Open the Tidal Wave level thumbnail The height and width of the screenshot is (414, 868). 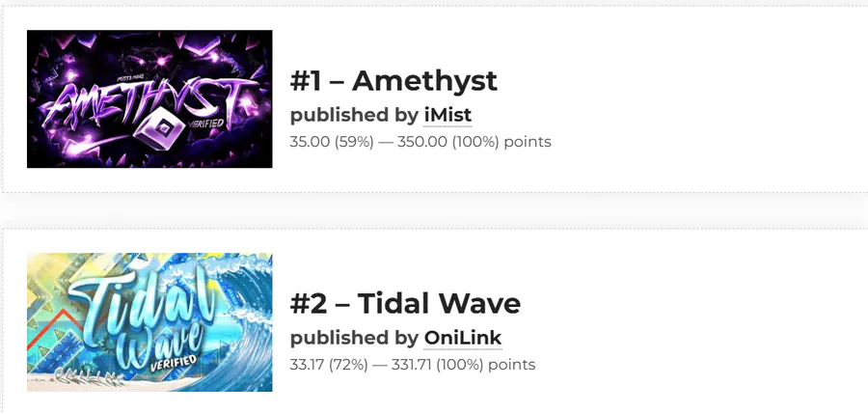[149, 322]
